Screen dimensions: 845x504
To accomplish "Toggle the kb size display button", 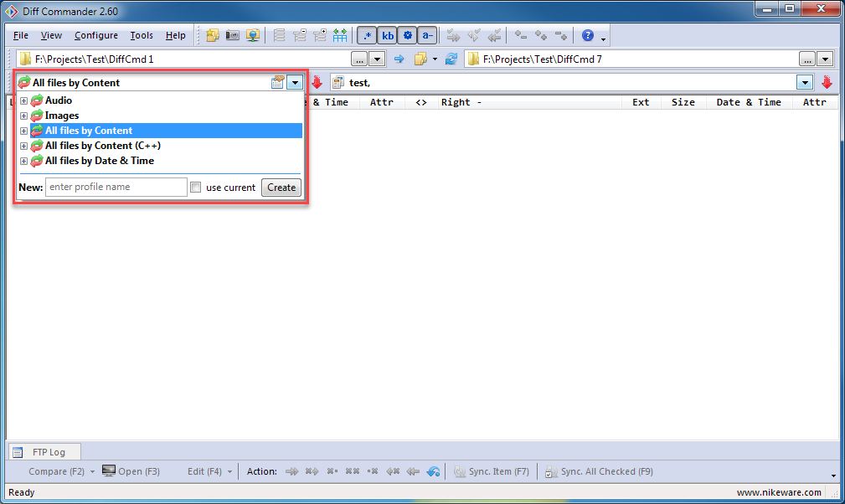I will pyautogui.click(x=388, y=35).
